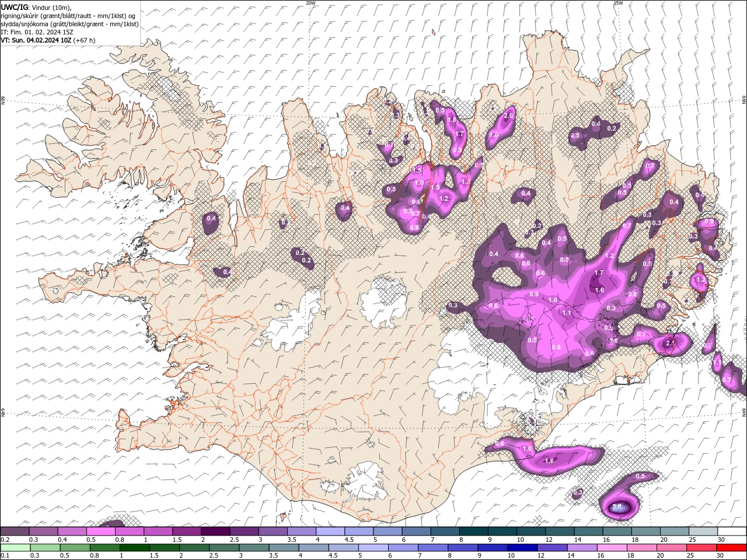Click the 'slydda/snjókoma (grátt/bleikt/grænt' description line
The height and width of the screenshot is (560, 747).
(69, 24)
